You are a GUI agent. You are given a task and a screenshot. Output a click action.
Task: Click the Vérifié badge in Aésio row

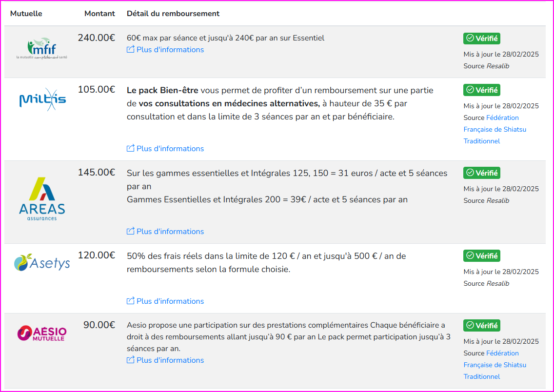tap(482, 326)
